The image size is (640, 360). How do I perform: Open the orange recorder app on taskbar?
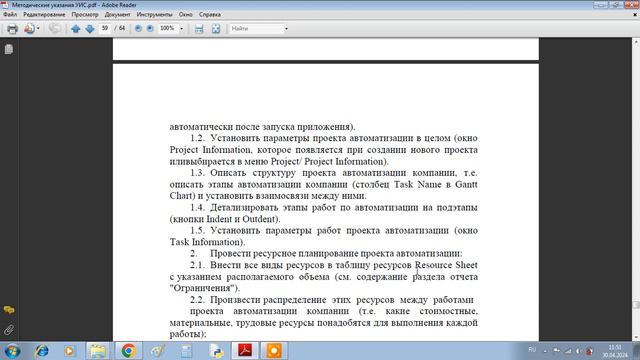click(274, 351)
